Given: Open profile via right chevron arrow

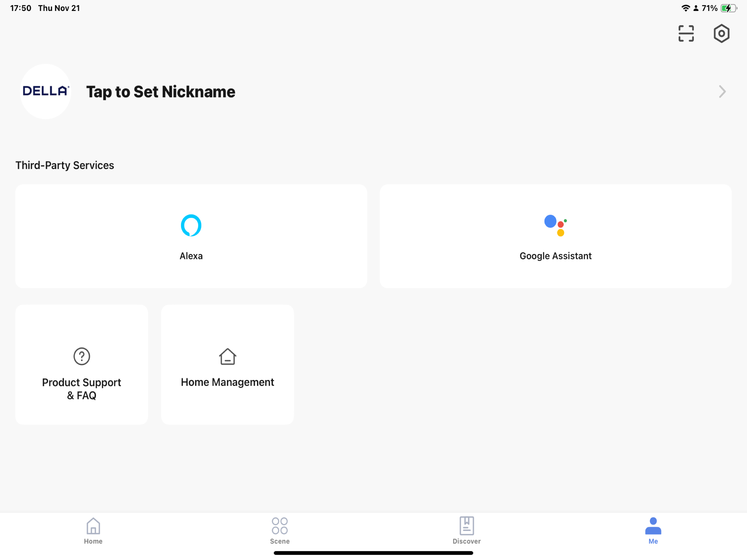Looking at the screenshot, I should (722, 92).
